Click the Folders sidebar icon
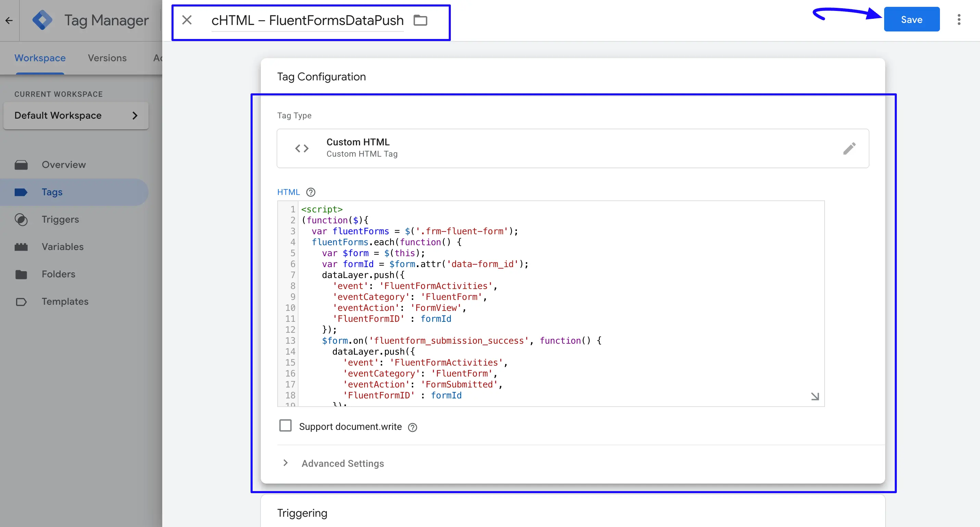Screen dimensions: 980x527 click(21, 274)
